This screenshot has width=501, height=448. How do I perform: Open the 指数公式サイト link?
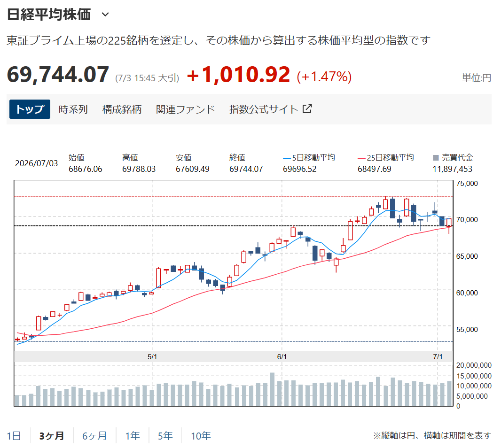click(x=264, y=109)
